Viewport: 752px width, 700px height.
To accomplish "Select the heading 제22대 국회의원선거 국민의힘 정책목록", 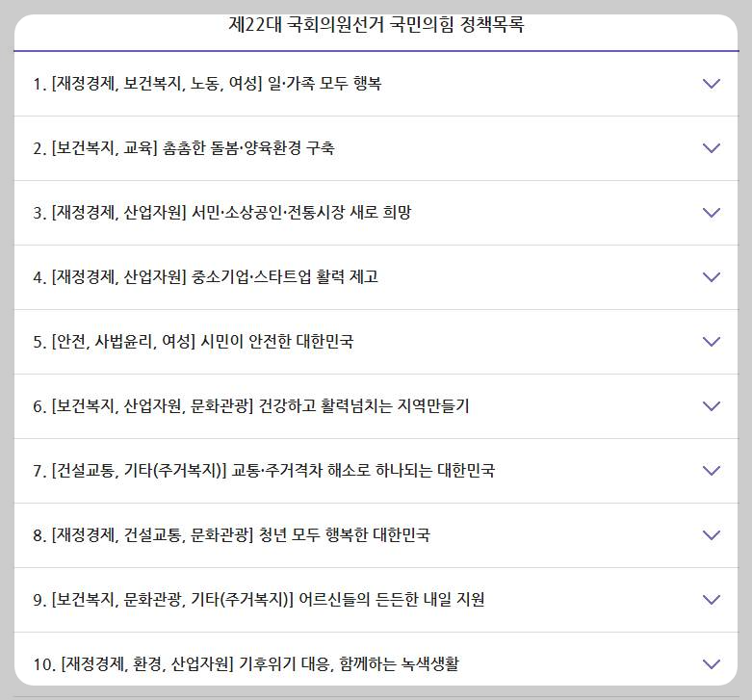I will pyautogui.click(x=376, y=24).
